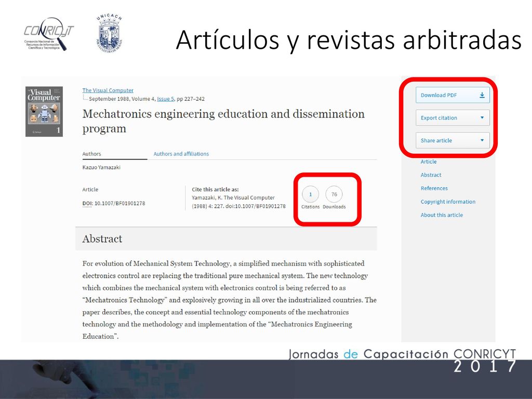This screenshot has height=399, width=532.
Task: Click the Abstract section heading
Action: (102, 238)
